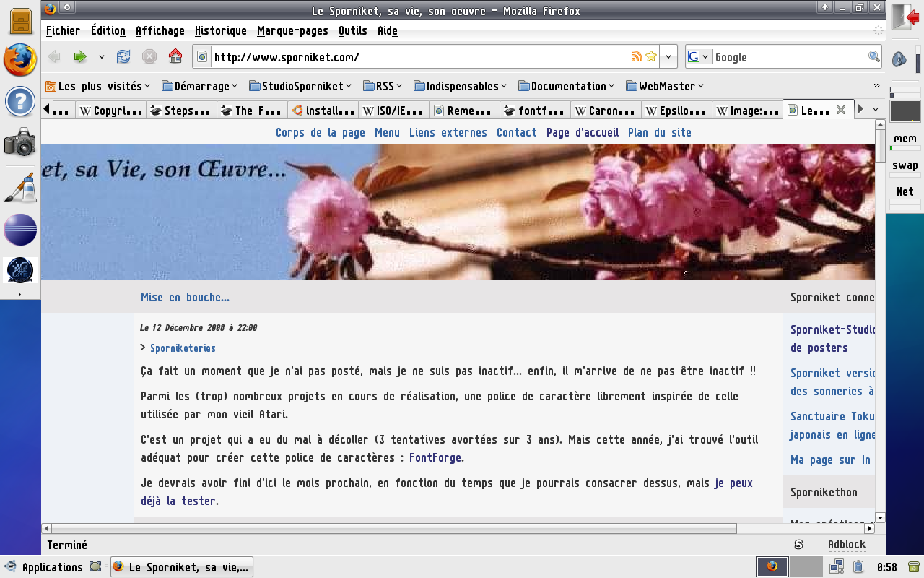Expand the Les plus visités bookmark folder
Viewport: 924px width, 578px height.
[97, 86]
